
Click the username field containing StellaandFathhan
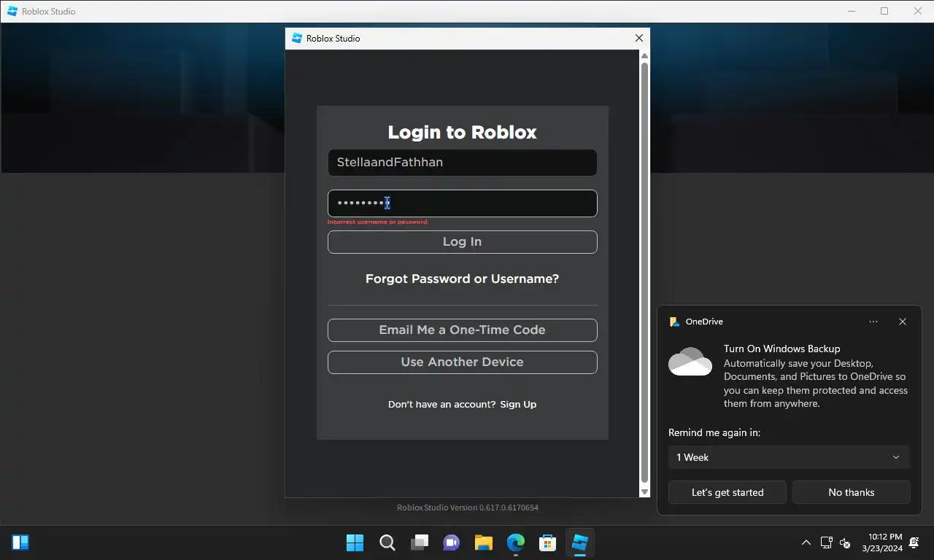tap(462, 163)
